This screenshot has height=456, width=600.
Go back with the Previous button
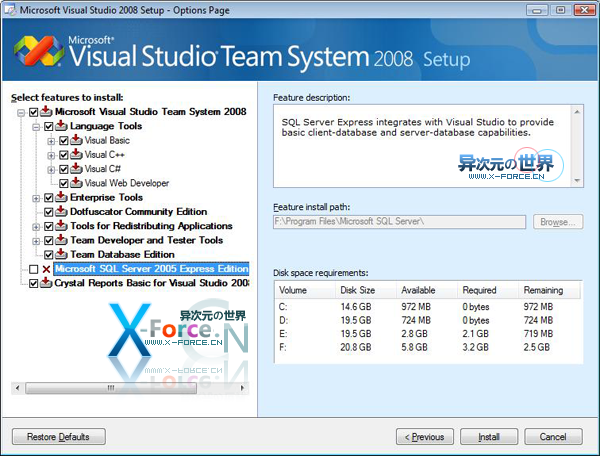click(x=425, y=436)
